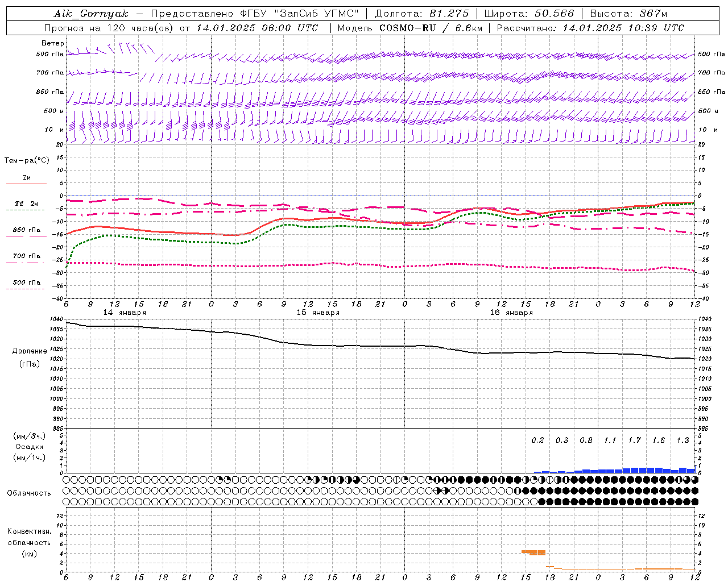Image resolution: width=728 pixels, height=582 pixels.
Task: Click the precipitation value 0.2
Action: [x=537, y=440]
